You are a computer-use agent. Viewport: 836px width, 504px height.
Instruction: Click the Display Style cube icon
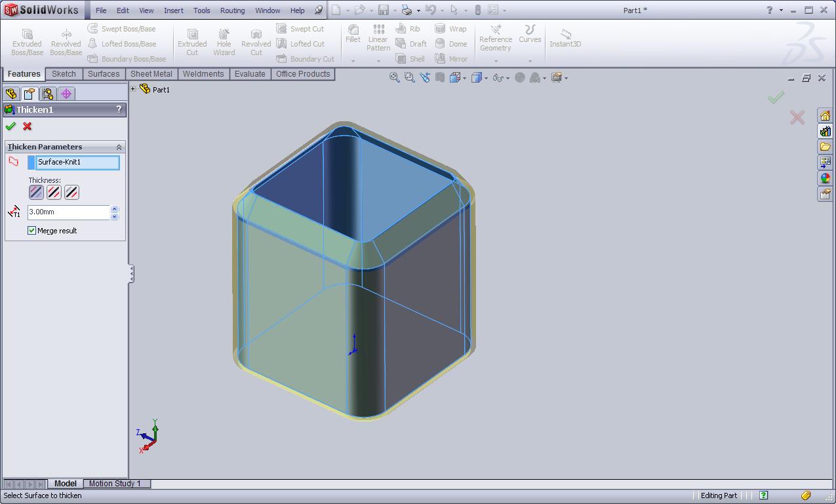tap(477, 77)
